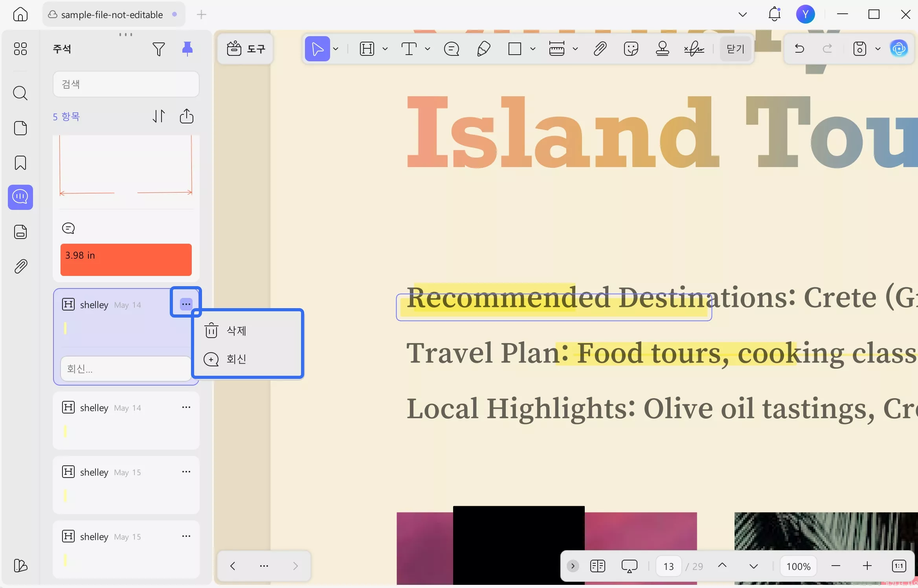Toggle the annotation filter
Image resolution: width=918 pixels, height=588 pixels.
158,49
